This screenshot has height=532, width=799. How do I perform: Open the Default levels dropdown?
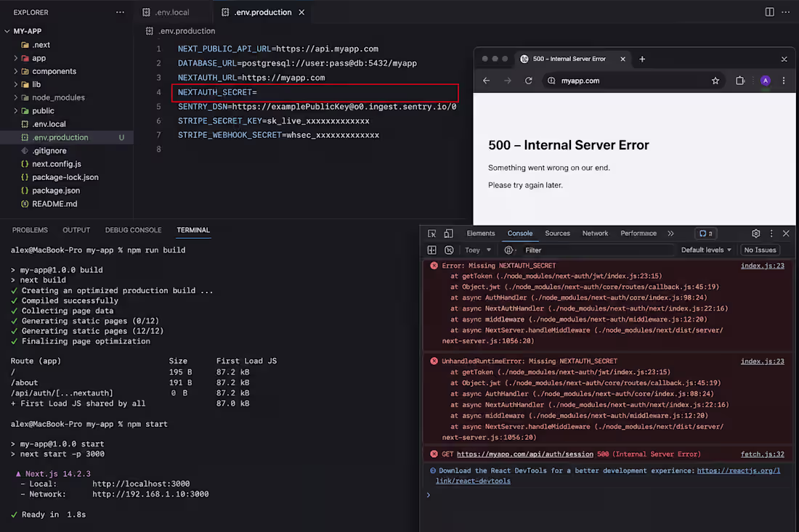[706, 250]
